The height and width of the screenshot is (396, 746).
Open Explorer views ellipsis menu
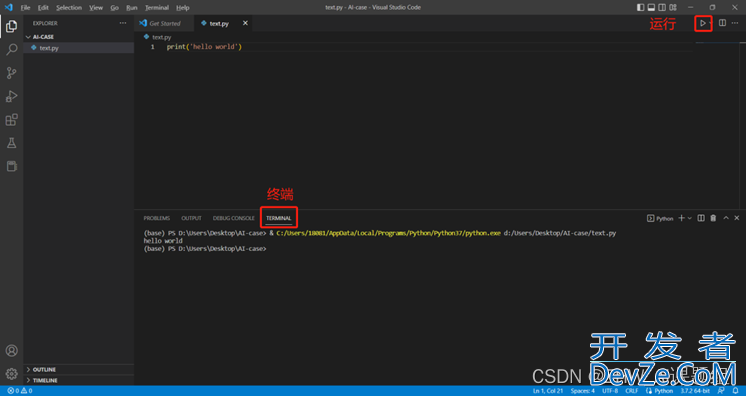click(x=123, y=23)
